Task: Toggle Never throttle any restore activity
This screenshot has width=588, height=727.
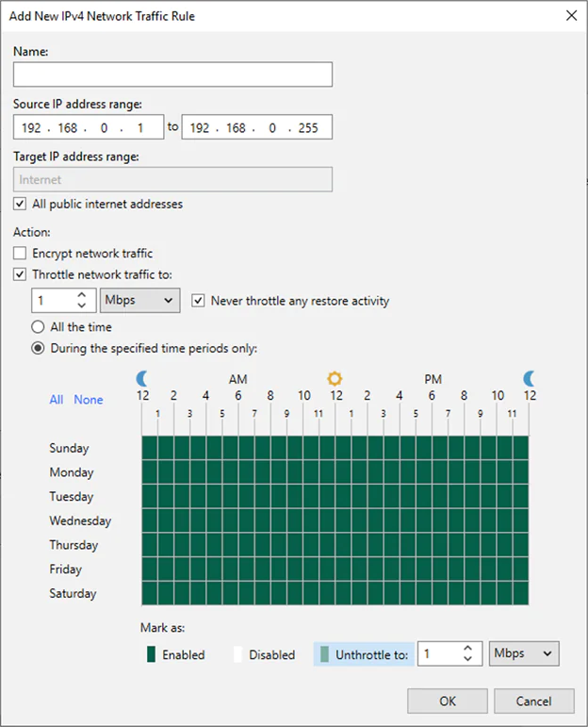Action: [198, 301]
